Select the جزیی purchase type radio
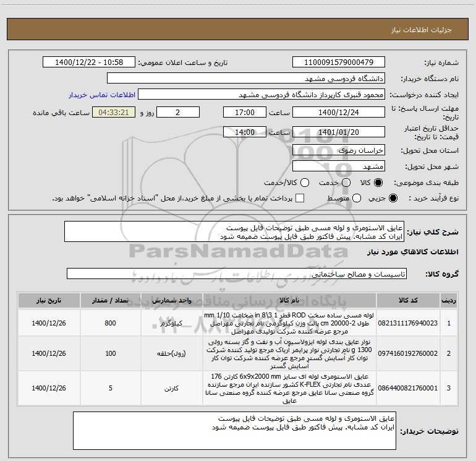Image resolution: width=476 pixels, height=461 pixels. click(393, 198)
